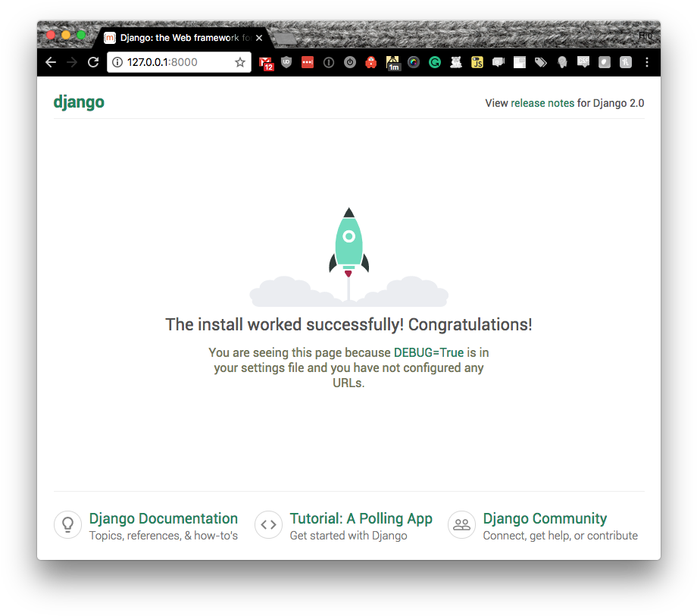Screen dimensions: 697x616
Task: Click the lightbulb icon beside Django Documentation
Action: point(67,524)
